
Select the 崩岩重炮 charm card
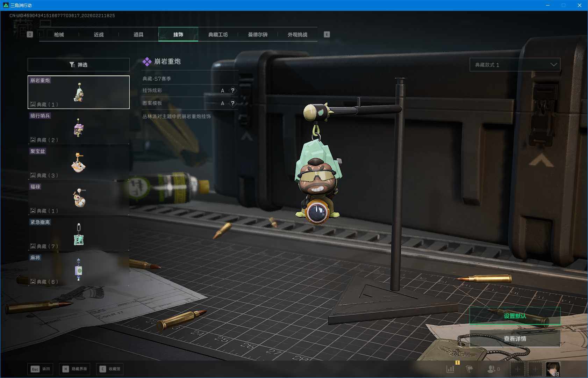pyautogui.click(x=79, y=92)
